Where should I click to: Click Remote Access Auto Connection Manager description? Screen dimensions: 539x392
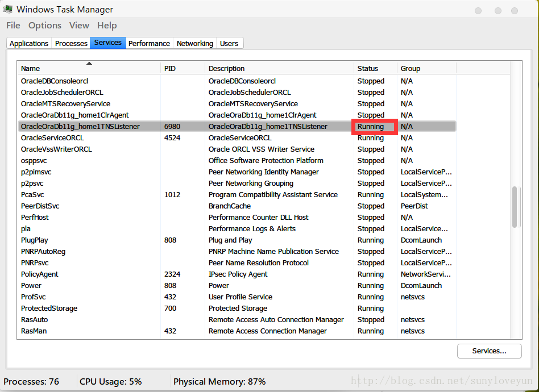point(276,319)
